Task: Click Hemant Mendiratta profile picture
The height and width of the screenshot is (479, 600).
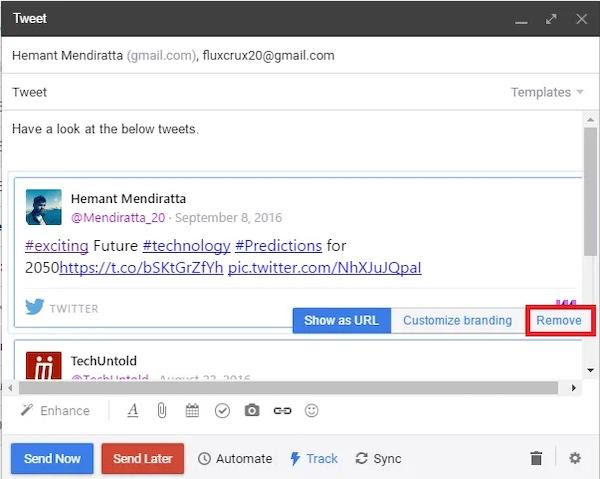Action: (x=44, y=207)
